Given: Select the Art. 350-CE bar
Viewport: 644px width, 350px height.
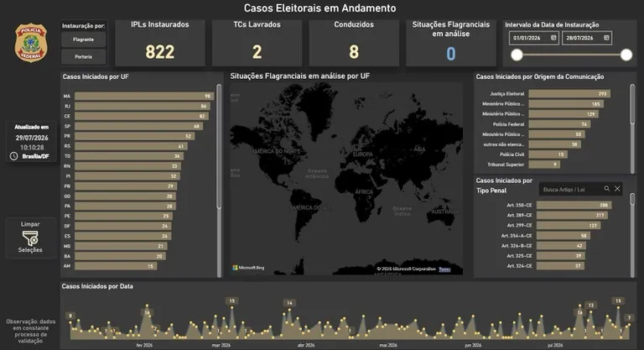Looking at the screenshot, I should click(574, 205).
